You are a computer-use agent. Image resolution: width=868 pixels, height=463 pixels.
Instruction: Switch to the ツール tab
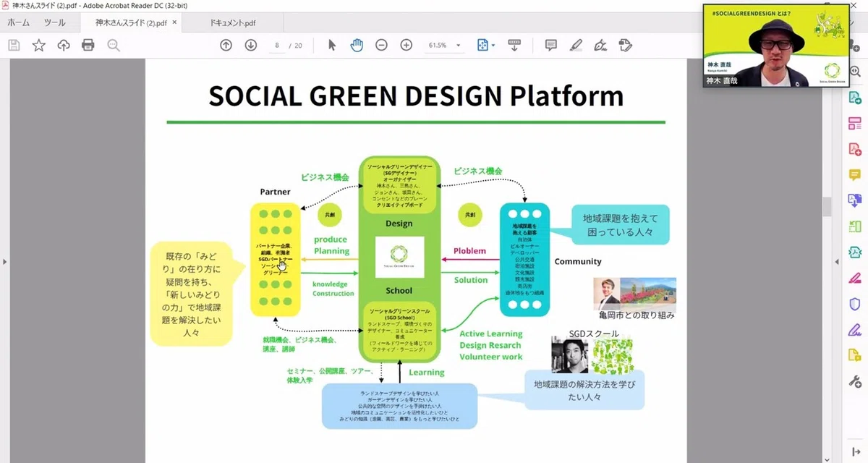(54, 22)
